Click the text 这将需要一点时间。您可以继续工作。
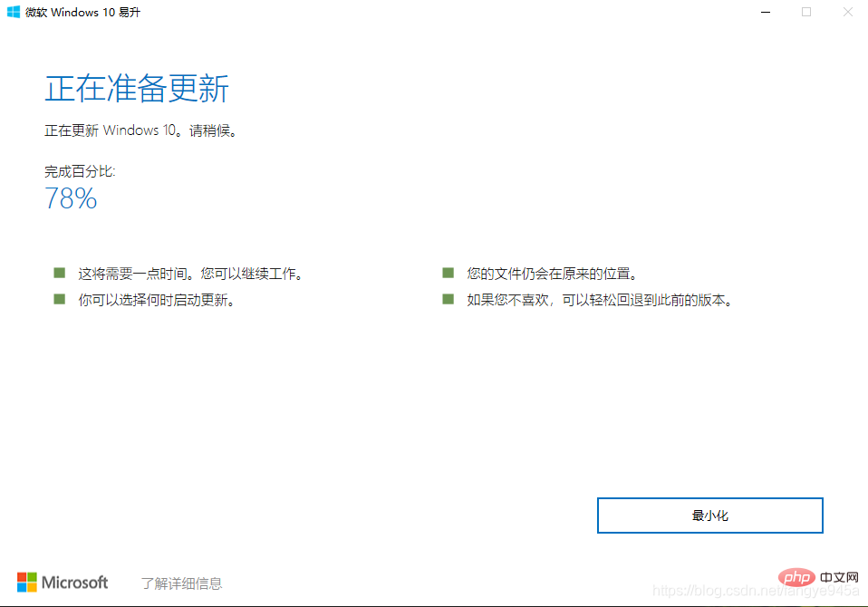The height and width of the screenshot is (607, 868). pos(190,274)
